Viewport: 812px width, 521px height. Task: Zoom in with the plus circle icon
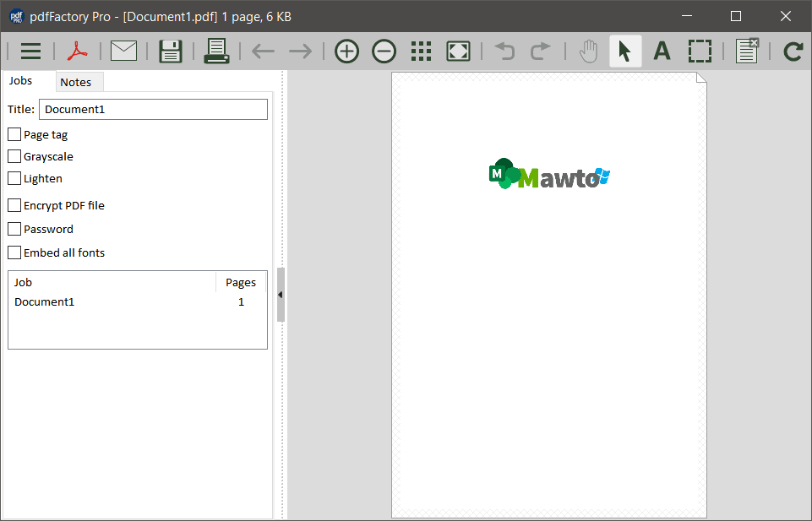[x=346, y=52]
